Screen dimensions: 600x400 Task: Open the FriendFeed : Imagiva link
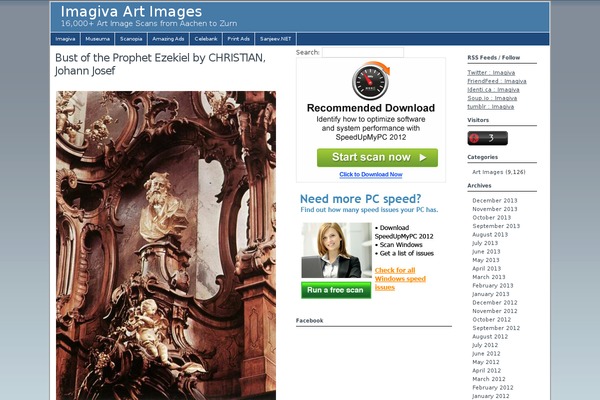497,81
